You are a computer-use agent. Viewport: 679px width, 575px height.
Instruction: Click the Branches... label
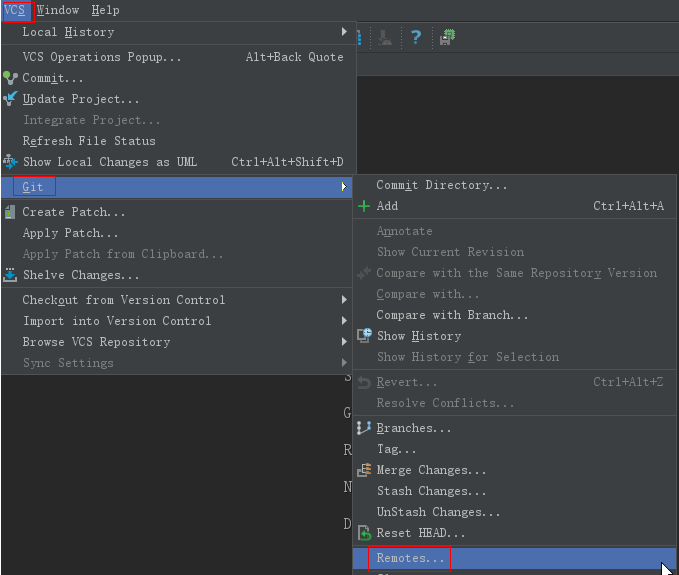[414, 428]
